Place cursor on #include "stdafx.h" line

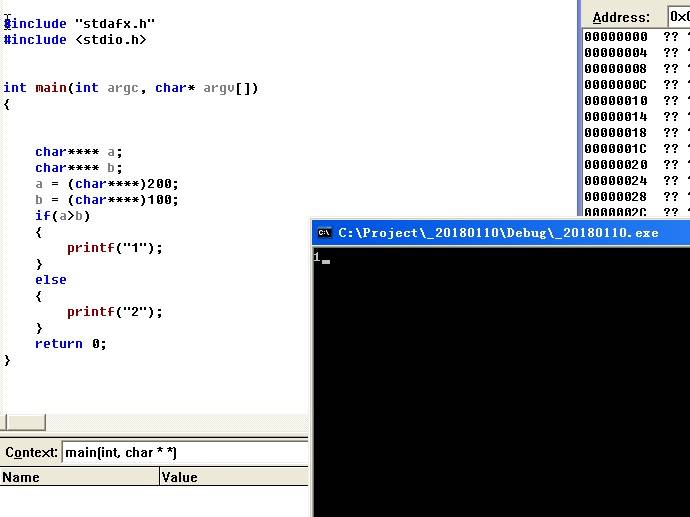[80, 23]
